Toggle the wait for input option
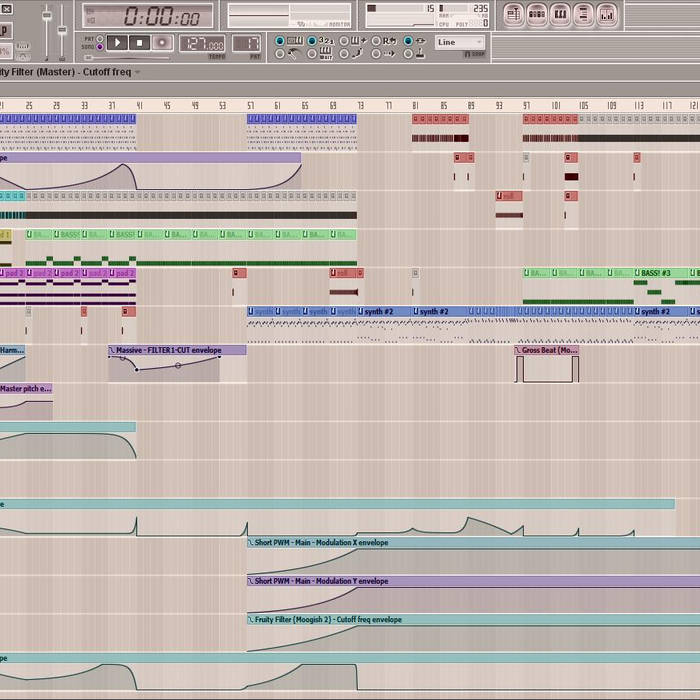This screenshot has width=700, height=700. click(x=312, y=53)
